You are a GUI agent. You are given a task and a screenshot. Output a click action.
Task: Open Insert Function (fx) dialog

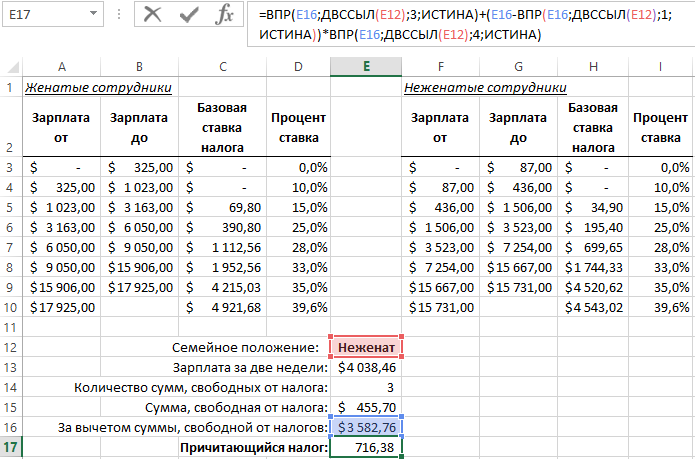pos(225,15)
